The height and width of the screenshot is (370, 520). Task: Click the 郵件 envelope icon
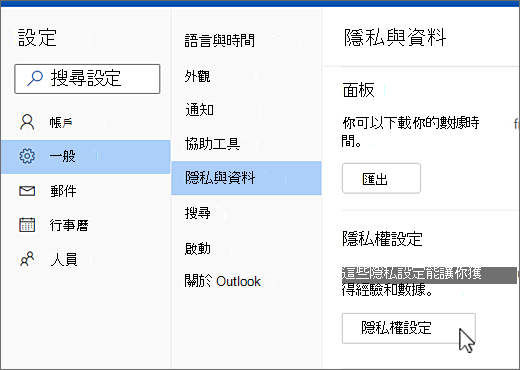pos(27,191)
